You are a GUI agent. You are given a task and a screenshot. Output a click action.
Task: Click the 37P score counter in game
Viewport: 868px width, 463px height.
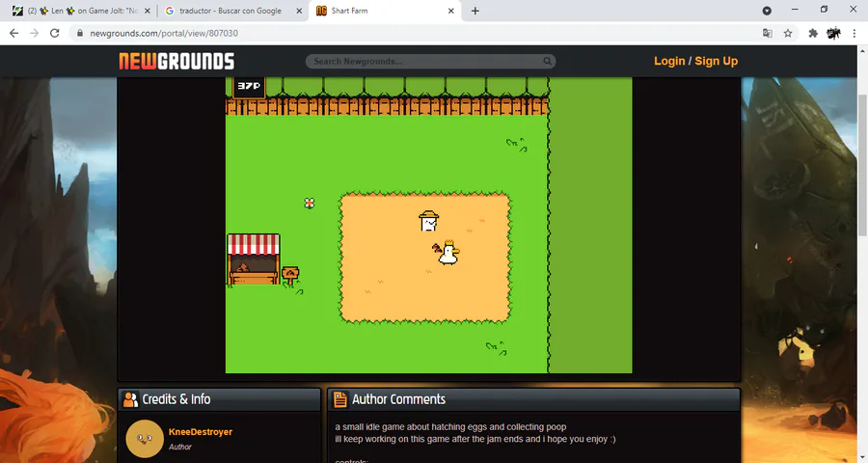(249, 87)
